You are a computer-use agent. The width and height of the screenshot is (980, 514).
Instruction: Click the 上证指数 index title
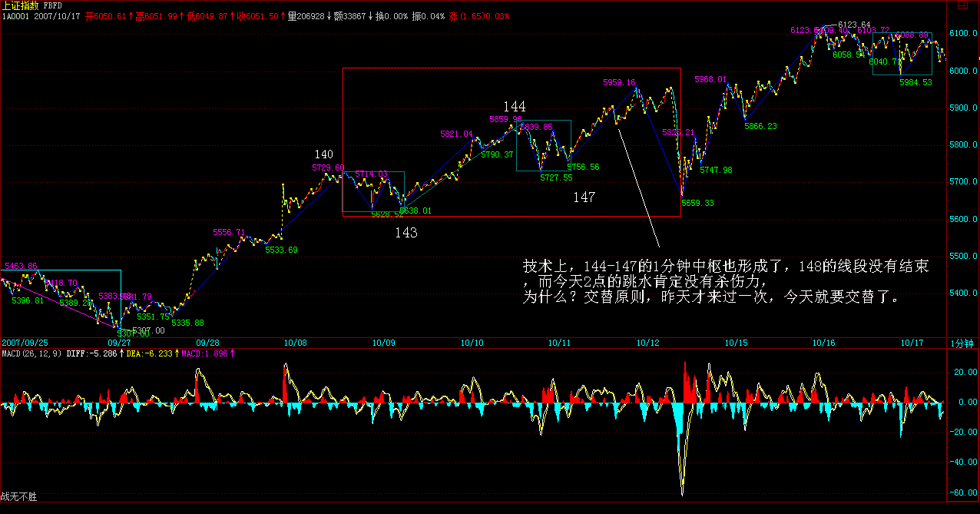coord(21,5)
